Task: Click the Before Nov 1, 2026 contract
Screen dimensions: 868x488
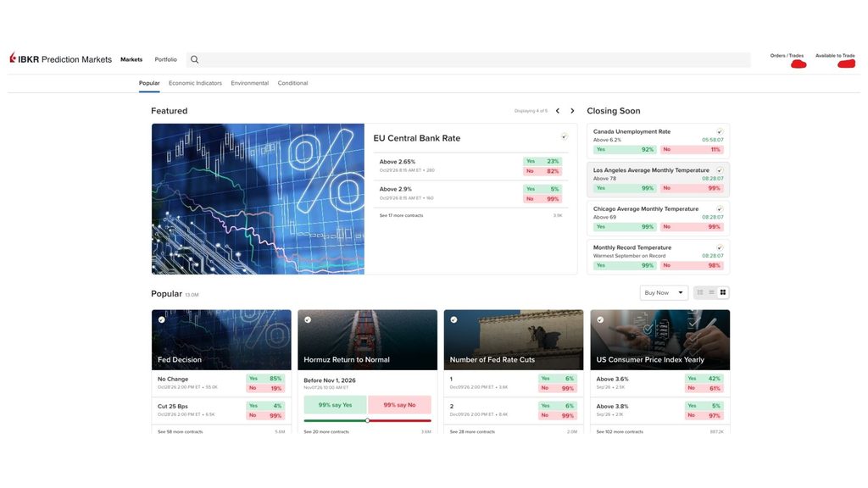Action: 330,380
